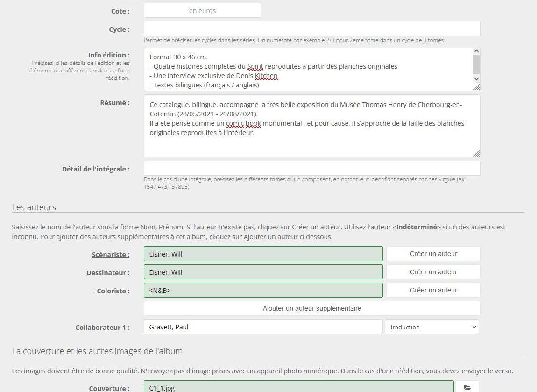This screenshot has width=537, height=392.
Task: Click inside the Info édition textarea
Action: (308, 69)
